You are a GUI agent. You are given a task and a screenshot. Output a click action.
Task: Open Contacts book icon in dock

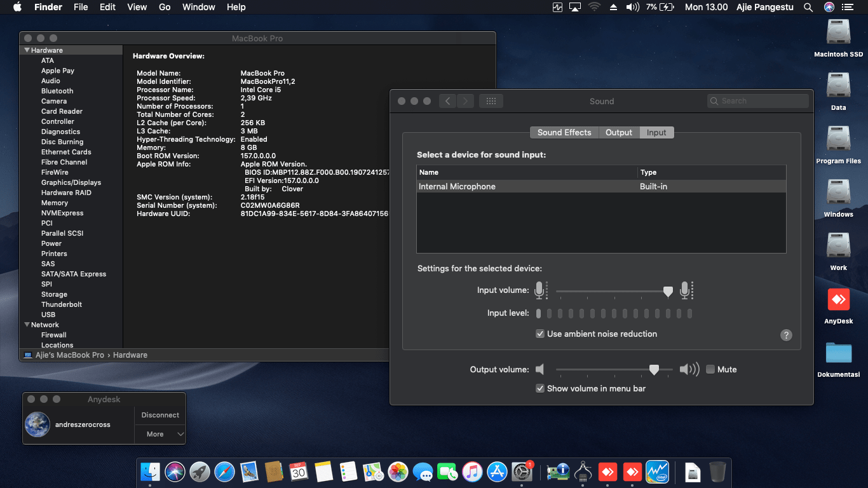click(x=274, y=471)
